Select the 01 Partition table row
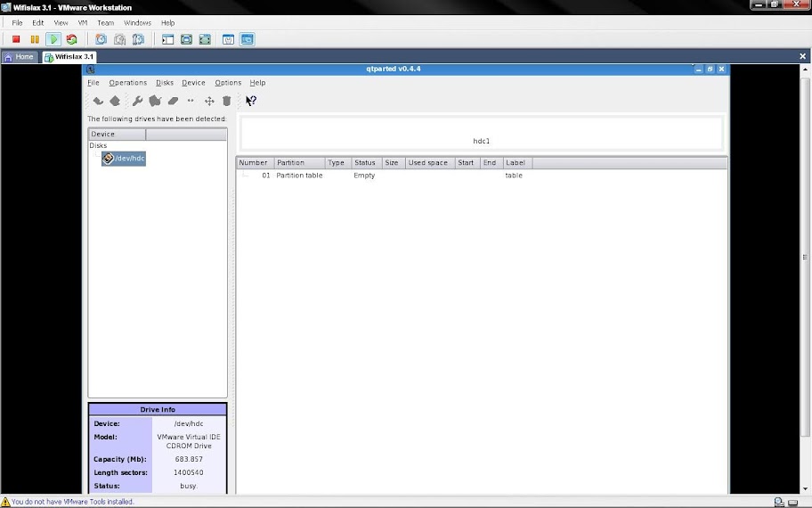Screen dimensions: 812x508 click(482, 176)
